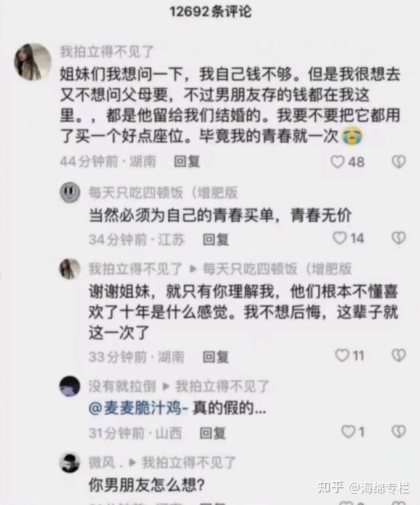The image size is (420, 505).
Task: Open avatar of 微风 user
Action: [x=70, y=463]
